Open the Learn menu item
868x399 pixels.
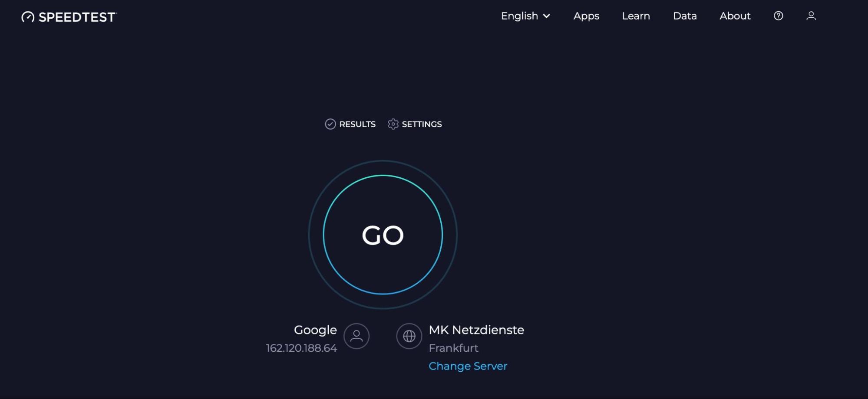[636, 16]
